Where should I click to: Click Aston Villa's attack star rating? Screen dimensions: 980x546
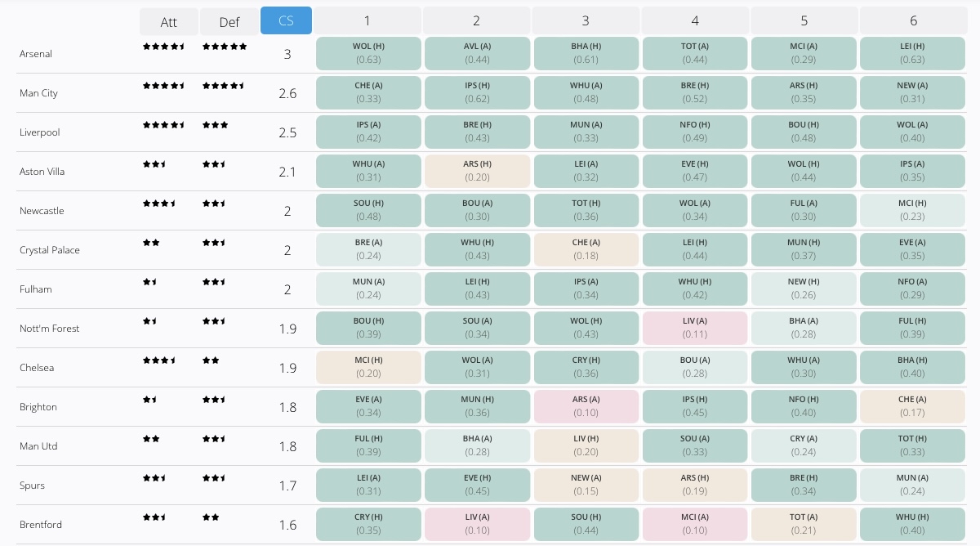pyautogui.click(x=155, y=164)
